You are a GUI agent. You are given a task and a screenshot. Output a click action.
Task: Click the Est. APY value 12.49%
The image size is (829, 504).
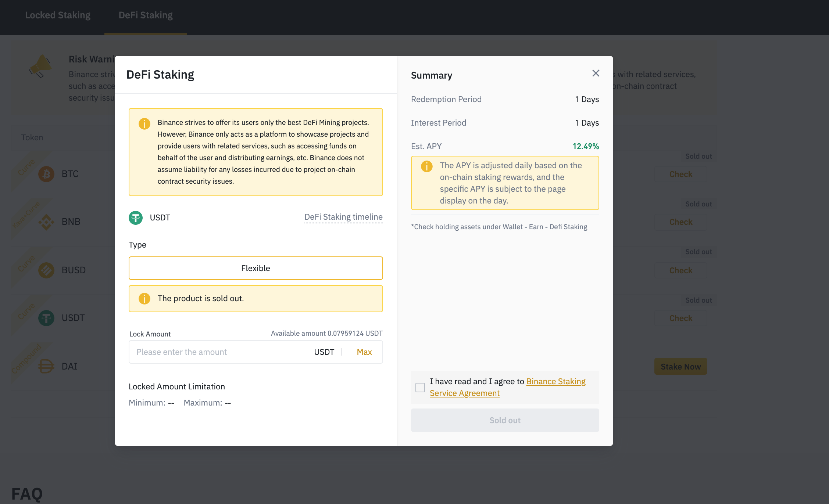click(x=586, y=146)
